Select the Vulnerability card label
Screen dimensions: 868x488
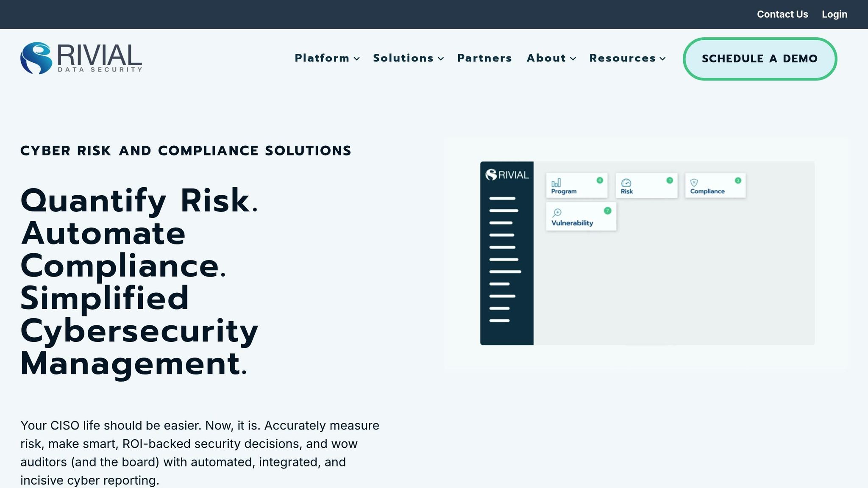[x=572, y=223]
